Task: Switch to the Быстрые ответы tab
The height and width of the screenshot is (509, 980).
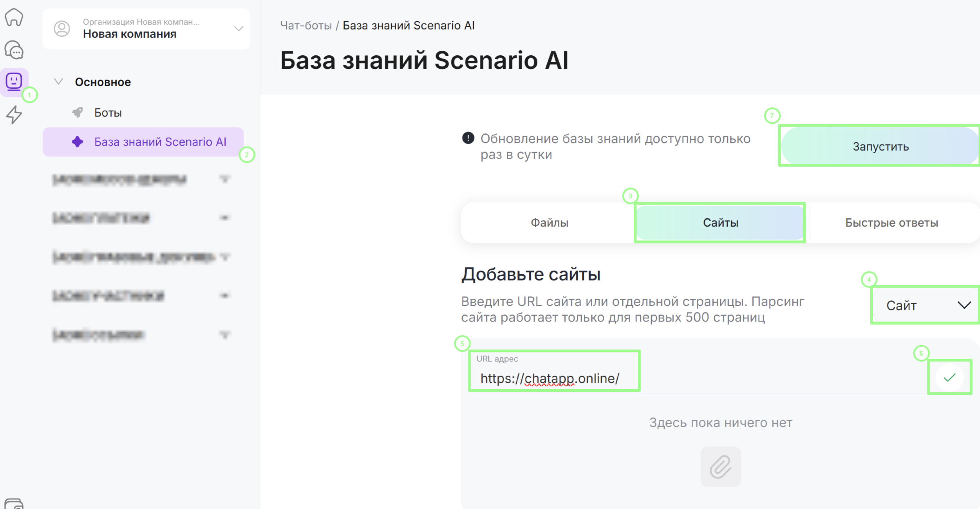Action: point(891,222)
